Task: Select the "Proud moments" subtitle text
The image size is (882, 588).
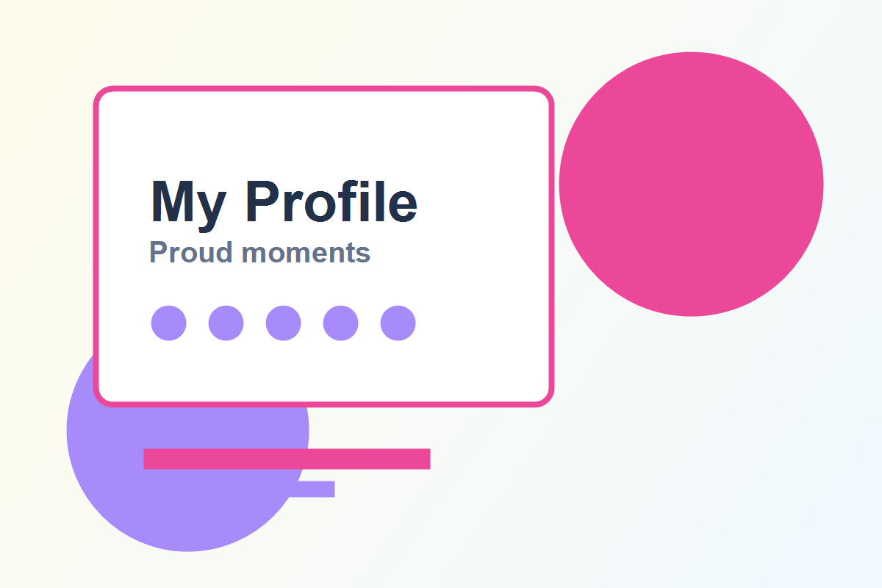Action: [259, 253]
